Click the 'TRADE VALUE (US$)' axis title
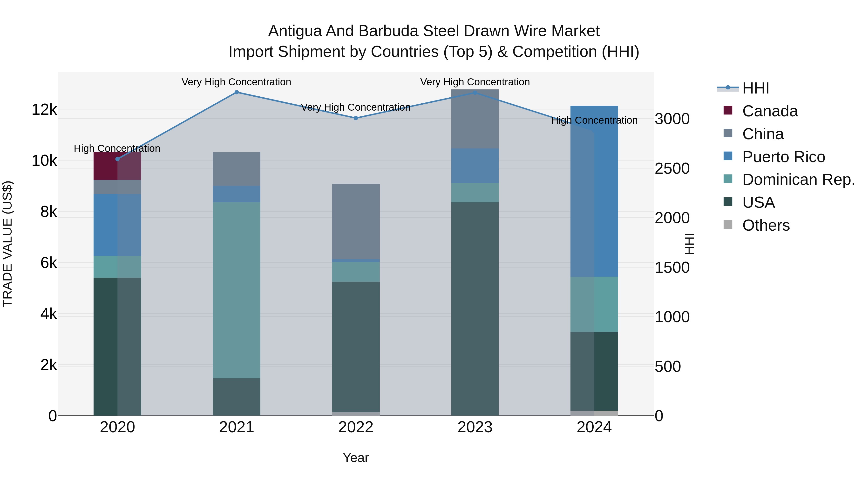The height and width of the screenshot is (488, 868). tap(7, 244)
